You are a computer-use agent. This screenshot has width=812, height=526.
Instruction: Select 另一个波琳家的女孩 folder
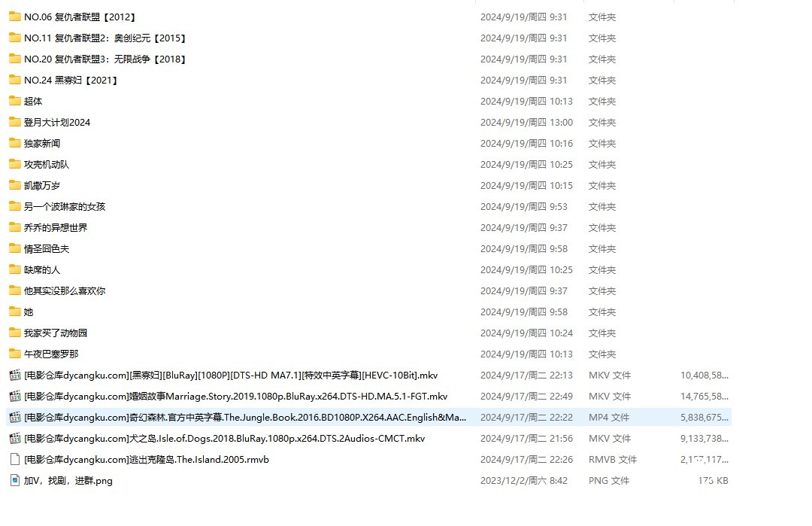point(65,206)
